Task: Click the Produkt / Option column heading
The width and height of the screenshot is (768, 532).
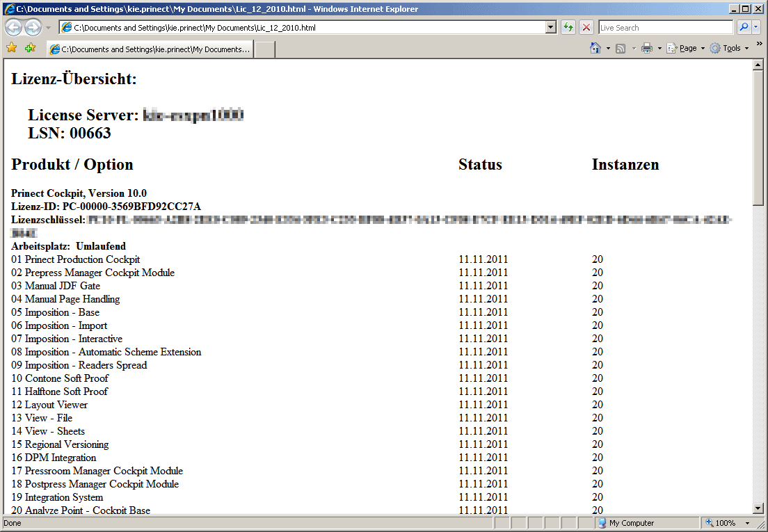Action: point(72,164)
